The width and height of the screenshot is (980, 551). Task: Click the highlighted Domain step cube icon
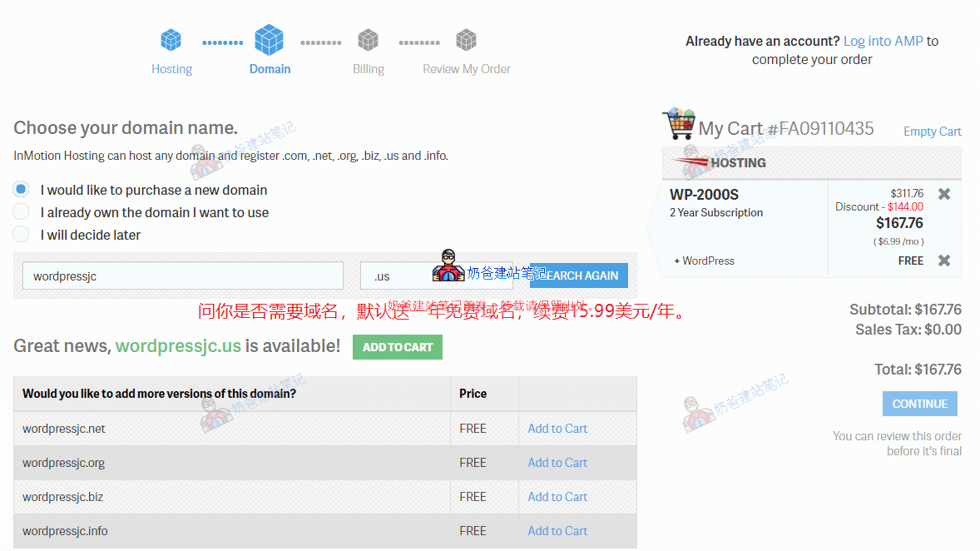[270, 39]
